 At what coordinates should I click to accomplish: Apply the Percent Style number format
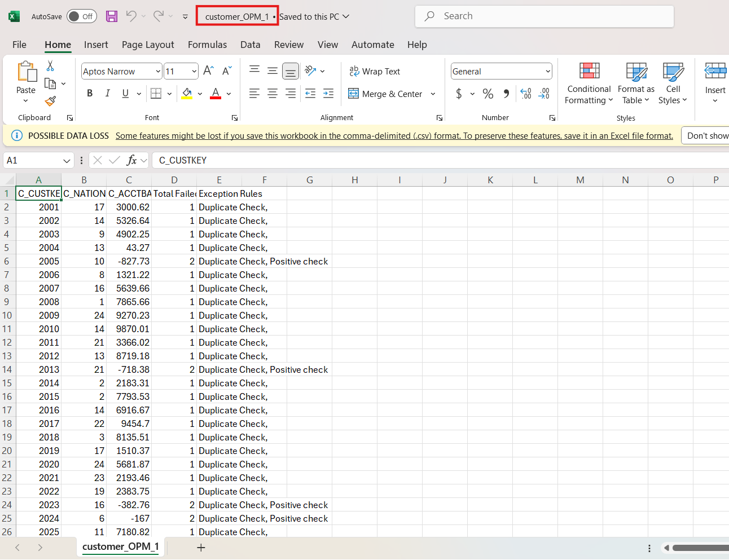[488, 94]
